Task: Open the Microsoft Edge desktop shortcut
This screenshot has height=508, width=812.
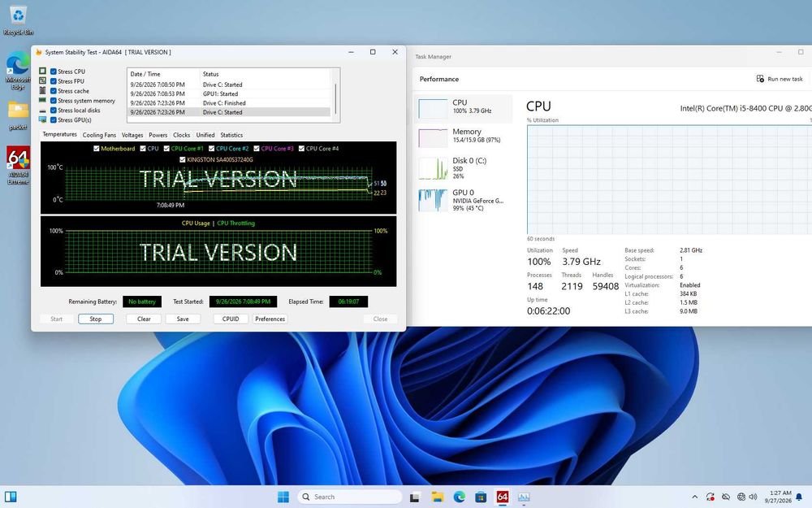Action: pos(18,70)
